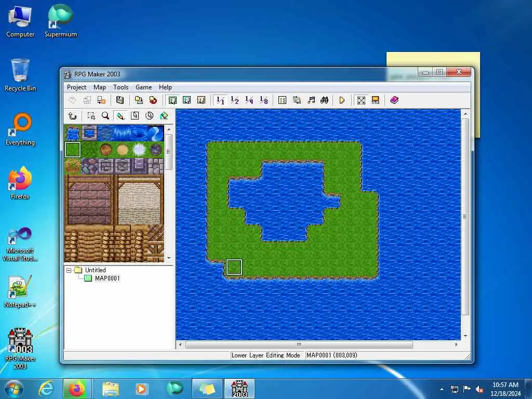
Task: Toggle full-screen test play mode
Action: [361, 100]
